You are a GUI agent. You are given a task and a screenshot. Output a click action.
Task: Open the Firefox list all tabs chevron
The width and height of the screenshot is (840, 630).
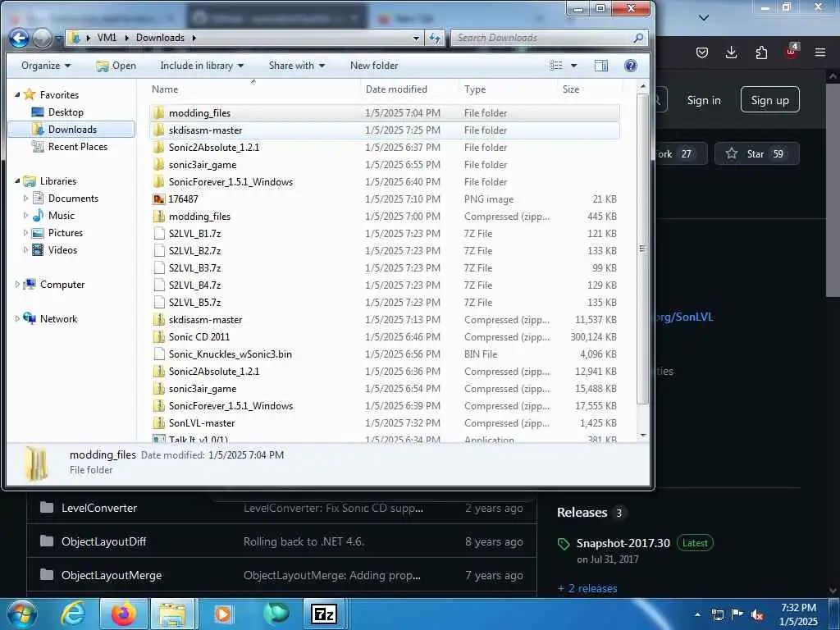[704, 18]
